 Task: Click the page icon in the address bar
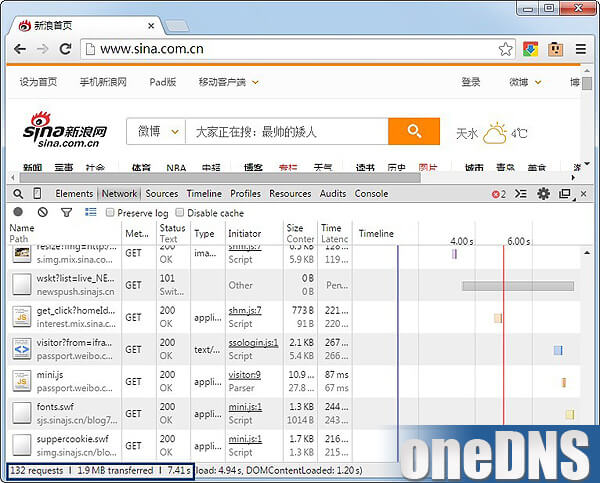tap(90, 49)
